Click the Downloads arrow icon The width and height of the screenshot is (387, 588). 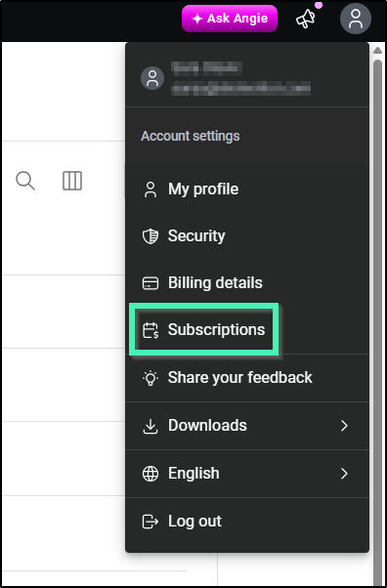[150, 427]
